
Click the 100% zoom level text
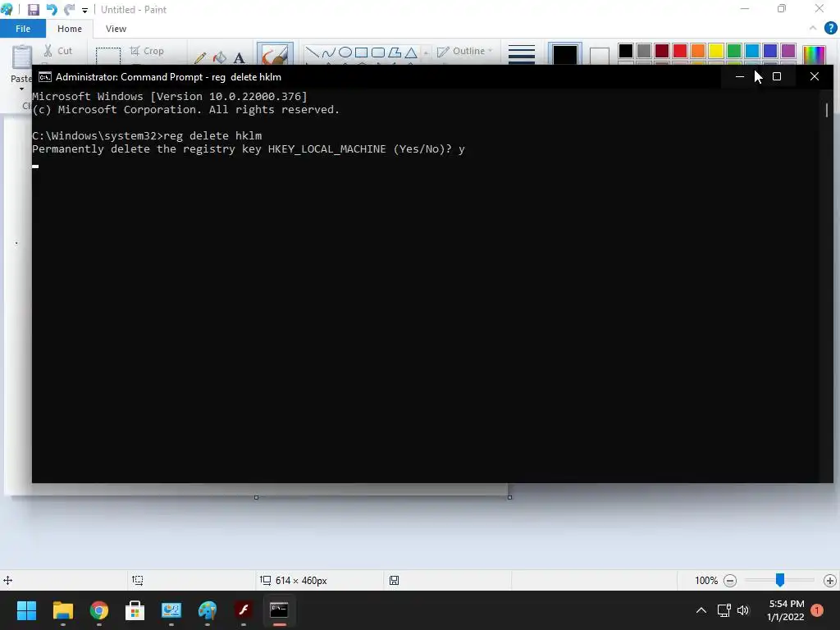706,581
